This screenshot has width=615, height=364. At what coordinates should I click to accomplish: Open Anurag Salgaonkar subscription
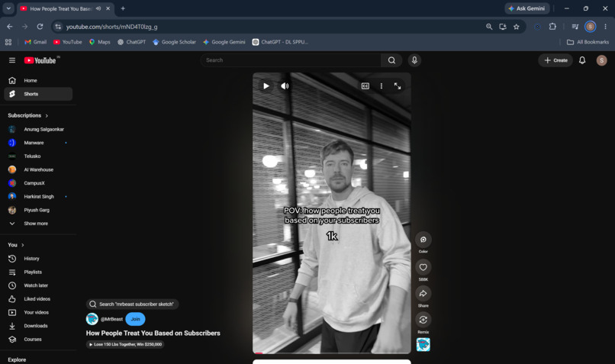pyautogui.click(x=38, y=129)
